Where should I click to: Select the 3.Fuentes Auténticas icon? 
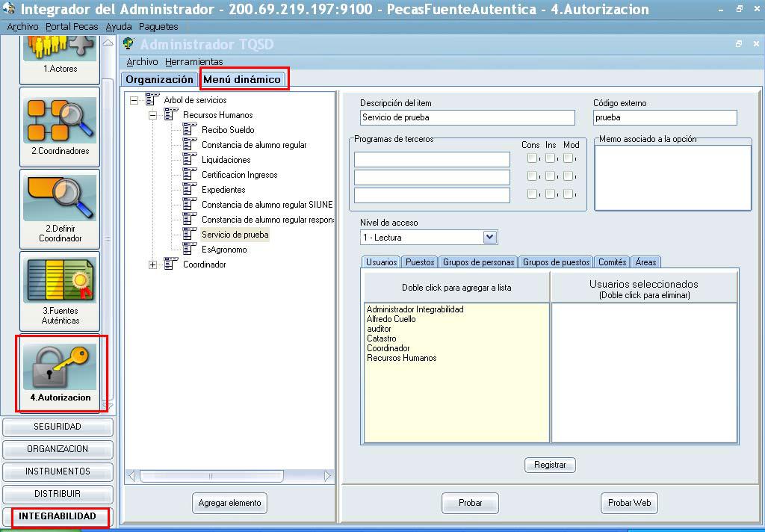tap(60, 279)
